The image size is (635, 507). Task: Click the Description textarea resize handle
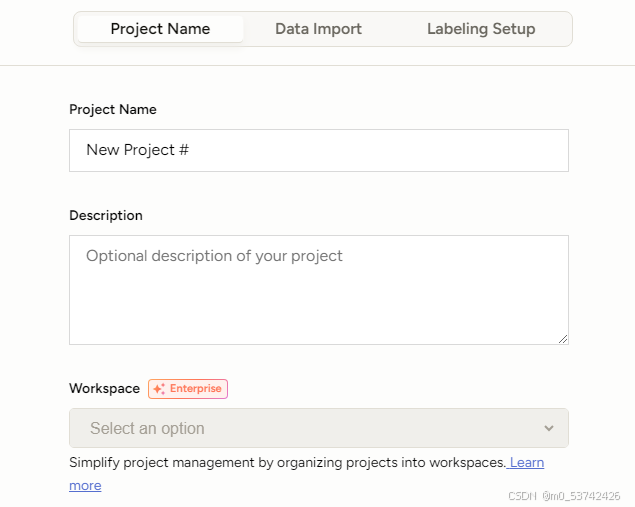coord(563,339)
